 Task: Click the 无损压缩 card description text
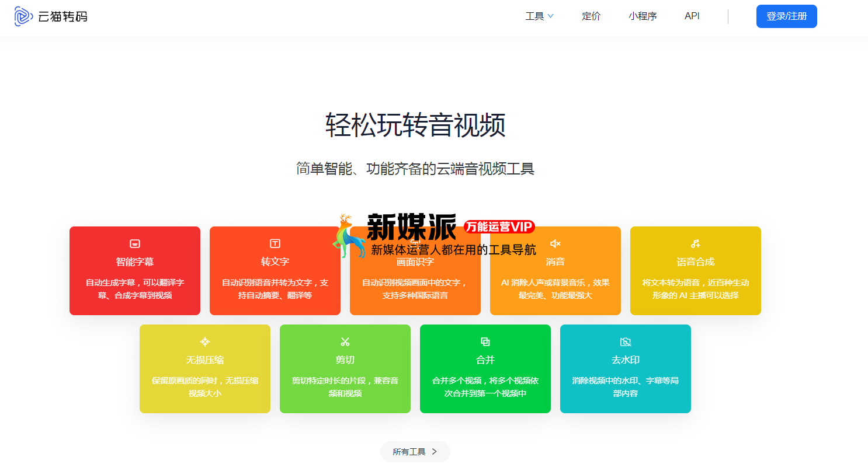[x=205, y=387]
